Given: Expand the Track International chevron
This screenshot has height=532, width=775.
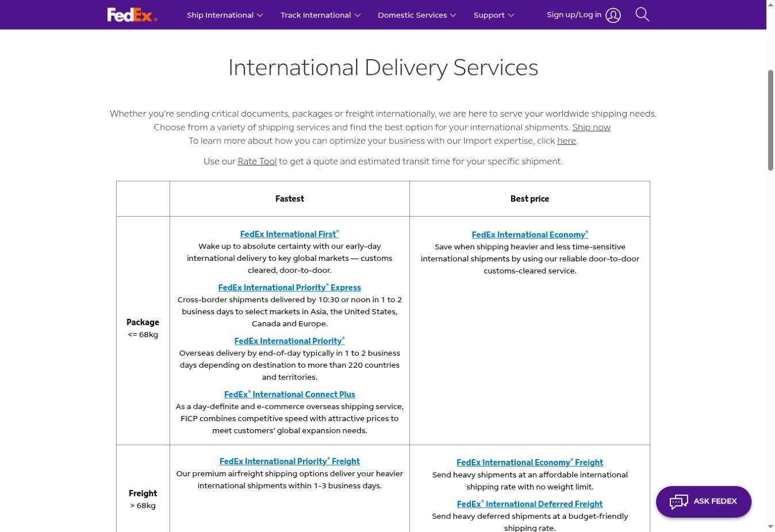Looking at the screenshot, I should [358, 16].
